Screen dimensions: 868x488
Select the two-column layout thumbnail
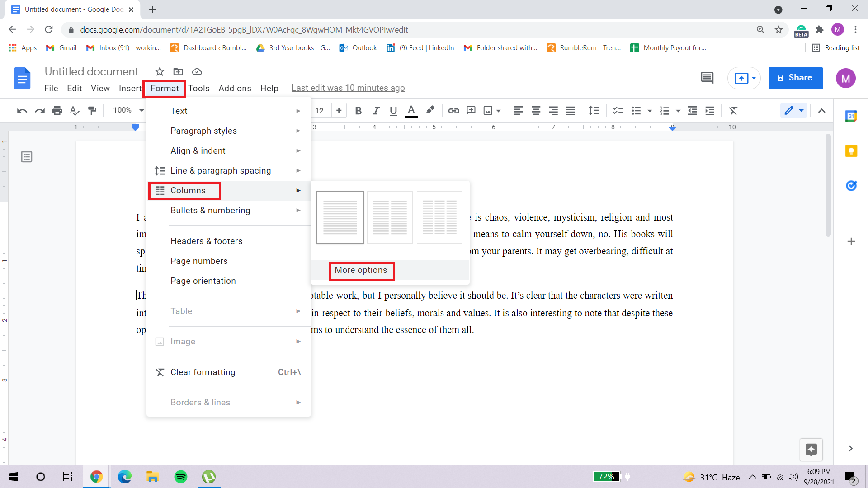tap(389, 217)
